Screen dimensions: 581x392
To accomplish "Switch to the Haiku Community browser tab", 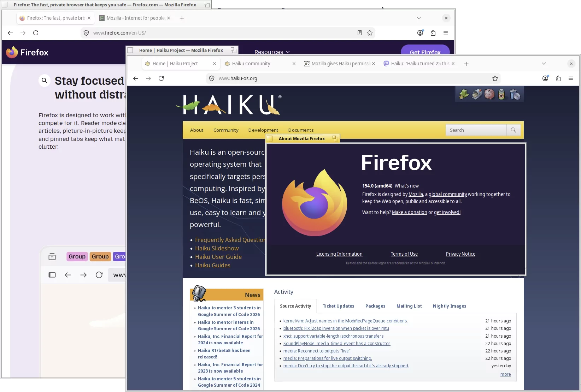I will 260,64.
